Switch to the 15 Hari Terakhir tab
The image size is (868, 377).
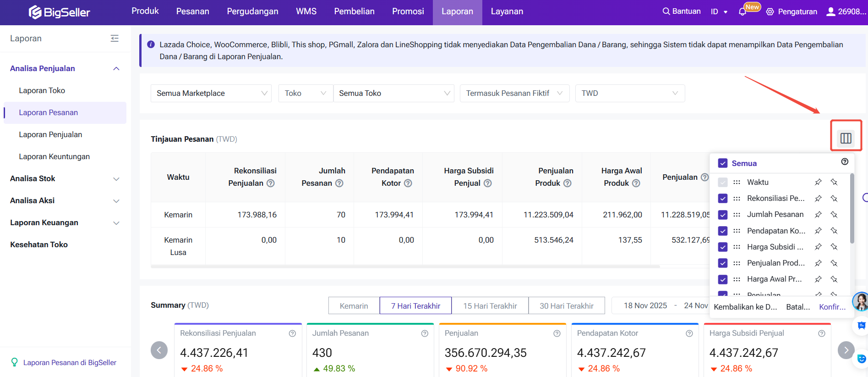[x=490, y=306]
